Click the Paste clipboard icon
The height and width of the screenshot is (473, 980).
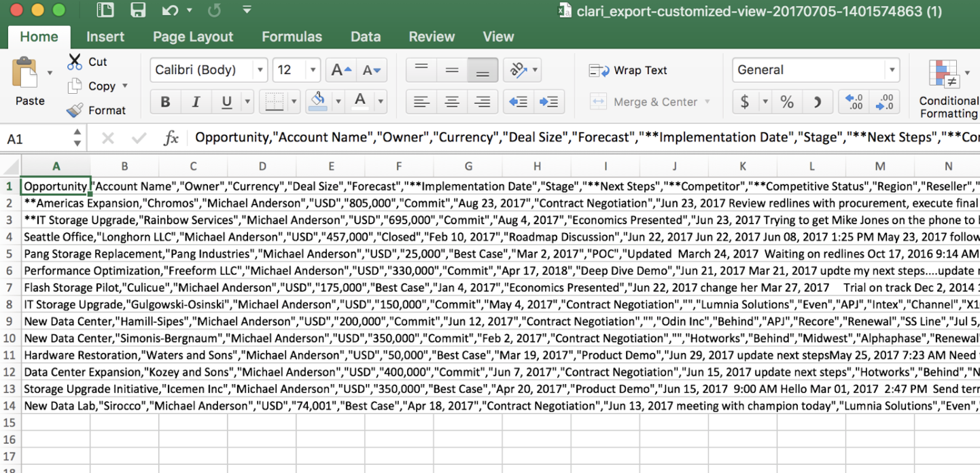point(25,72)
